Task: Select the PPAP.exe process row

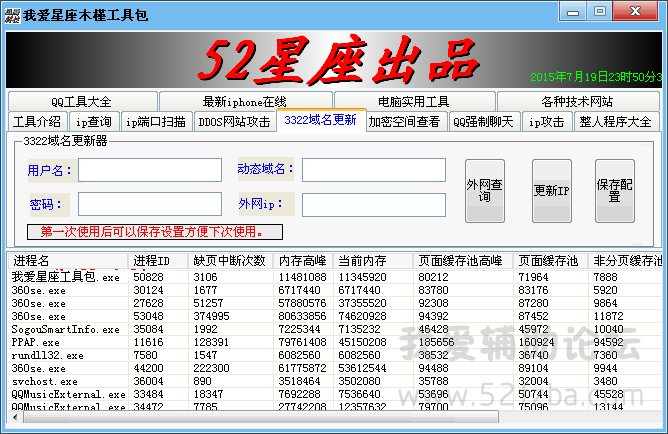Action: [335, 342]
